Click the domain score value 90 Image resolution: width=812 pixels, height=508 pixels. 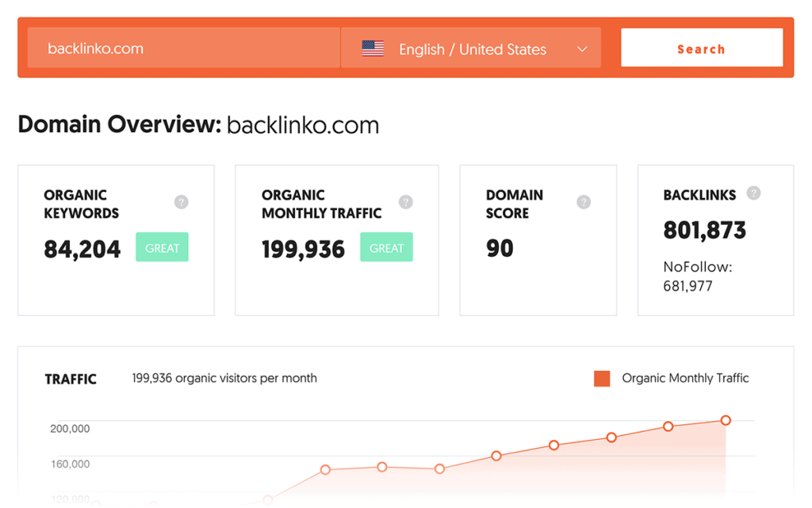[500, 249]
